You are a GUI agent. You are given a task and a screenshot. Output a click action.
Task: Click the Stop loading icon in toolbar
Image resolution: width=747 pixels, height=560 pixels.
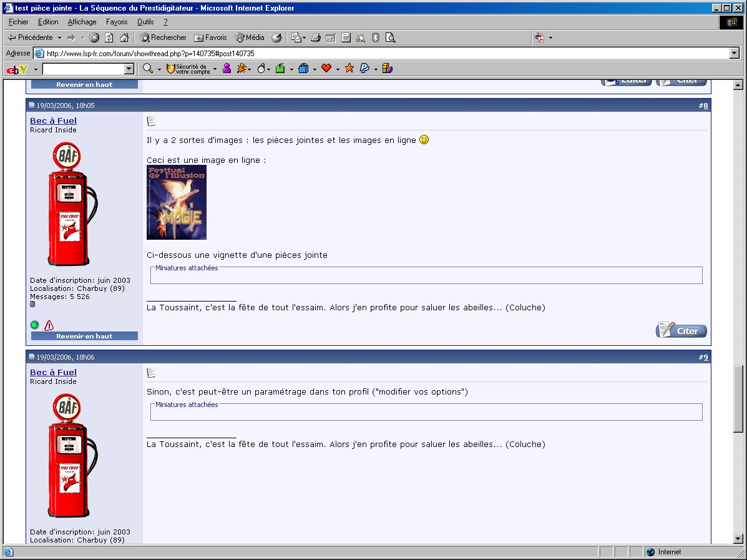(94, 37)
